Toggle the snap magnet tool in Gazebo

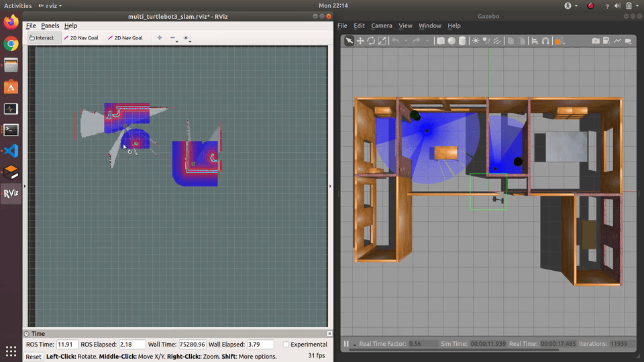coord(546,41)
